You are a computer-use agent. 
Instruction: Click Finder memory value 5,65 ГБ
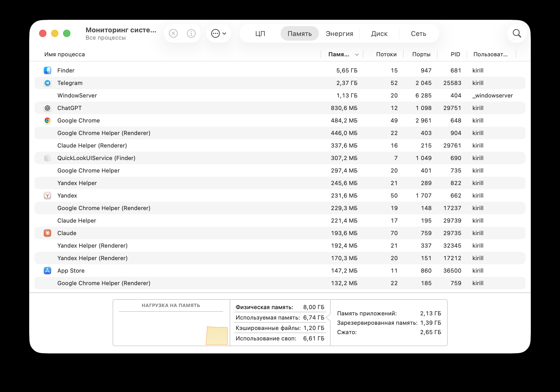click(x=347, y=70)
